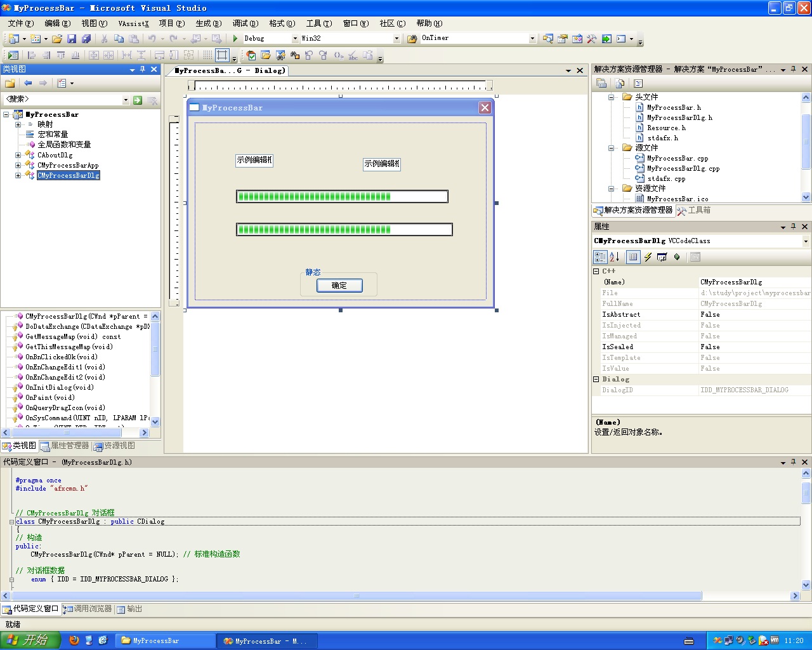Open the 文件(F) menu
This screenshot has width=812, height=650.
(21, 23)
